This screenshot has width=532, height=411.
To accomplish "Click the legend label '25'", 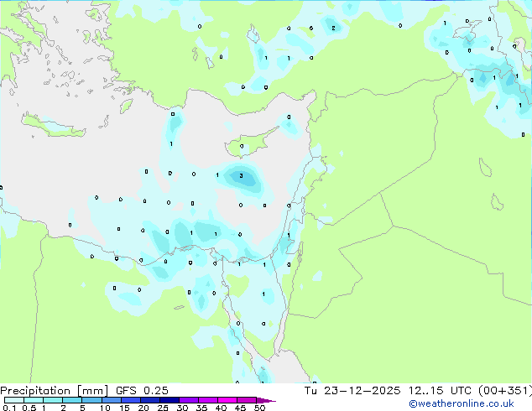I will pyautogui.click(x=163, y=408).
